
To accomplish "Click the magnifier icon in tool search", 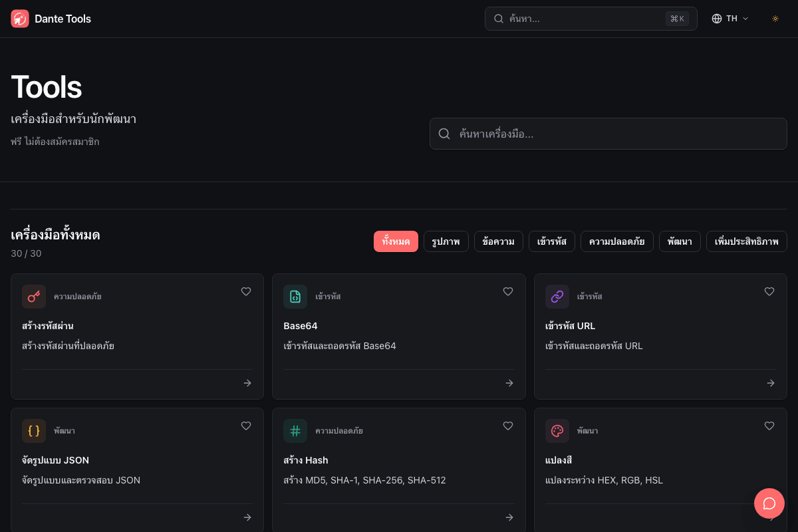I will tap(444, 134).
